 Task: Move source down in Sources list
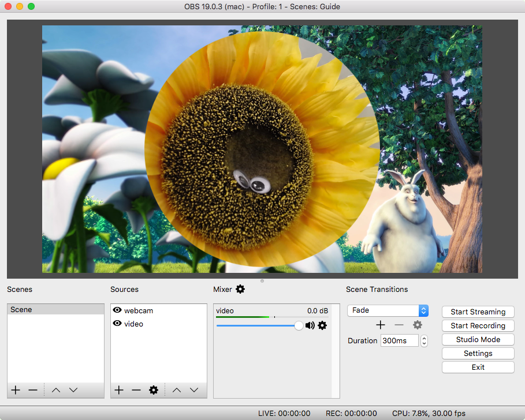click(x=194, y=390)
